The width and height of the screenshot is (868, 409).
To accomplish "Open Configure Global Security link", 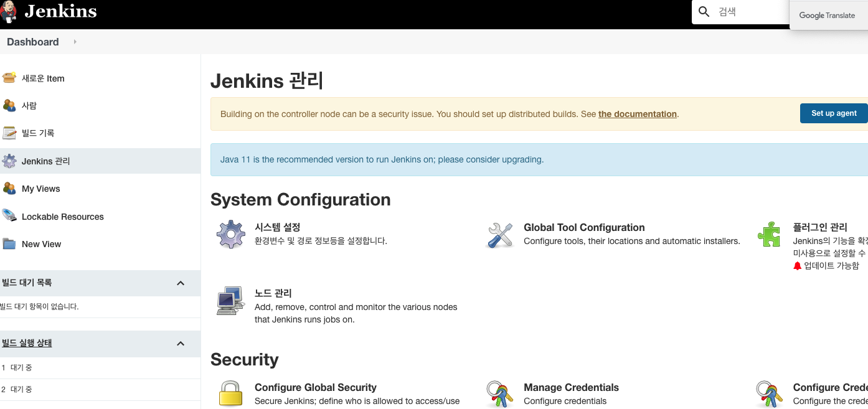I will tap(316, 387).
